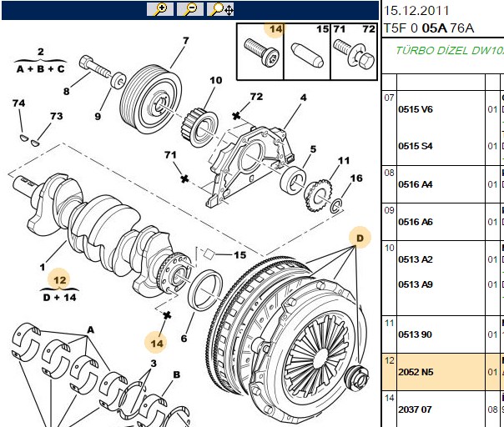Click the bolt 14 thumbnail in legend box

point(260,52)
